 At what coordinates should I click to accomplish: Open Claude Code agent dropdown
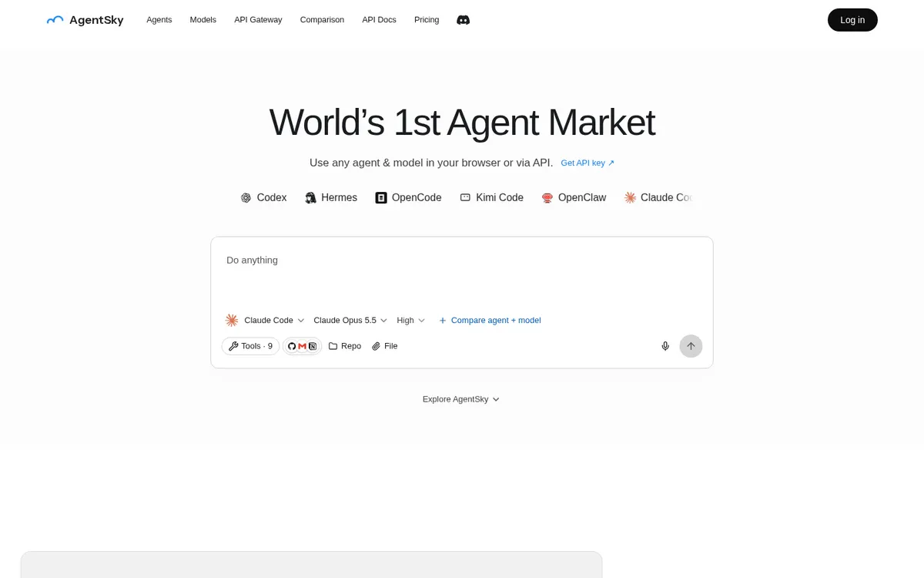click(x=265, y=321)
